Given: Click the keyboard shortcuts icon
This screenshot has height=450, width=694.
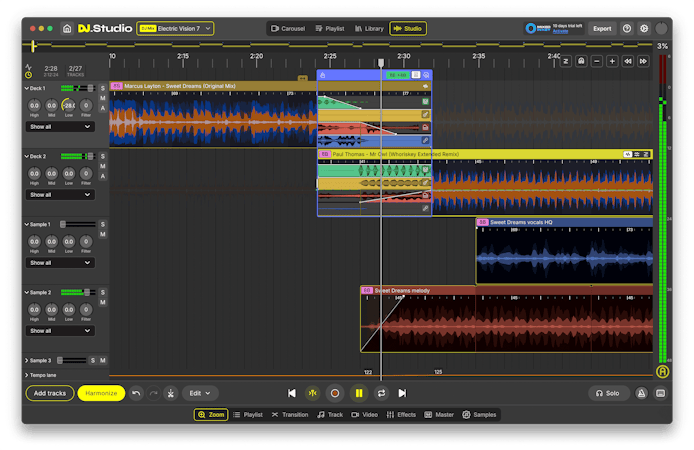Looking at the screenshot, I should click(x=661, y=393).
